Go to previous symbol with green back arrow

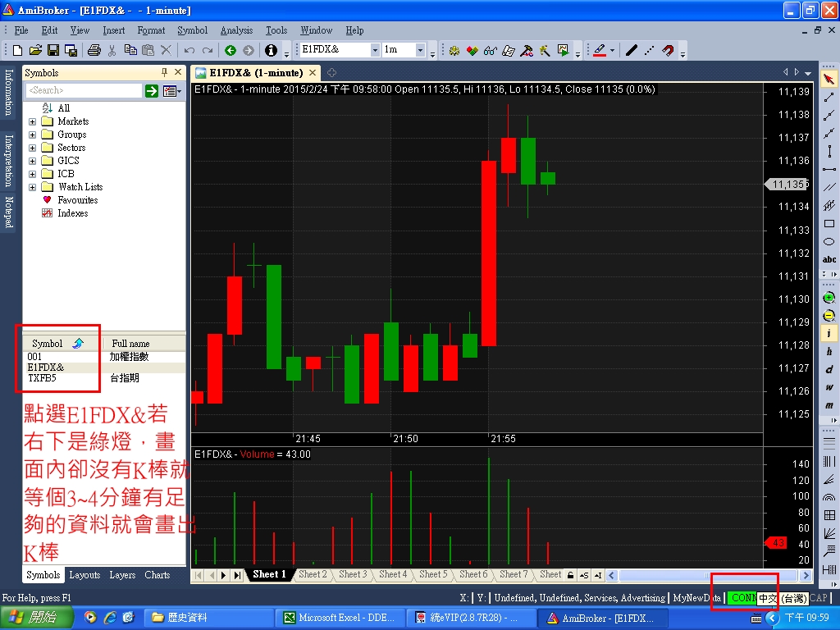pos(231,50)
